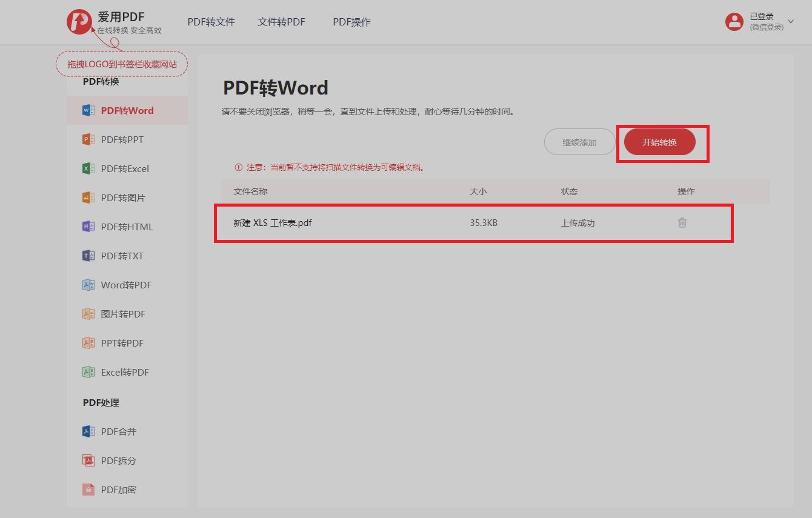The width and height of the screenshot is (812, 518).
Task: Click the 操作 column header
Action: pyautogui.click(x=686, y=191)
